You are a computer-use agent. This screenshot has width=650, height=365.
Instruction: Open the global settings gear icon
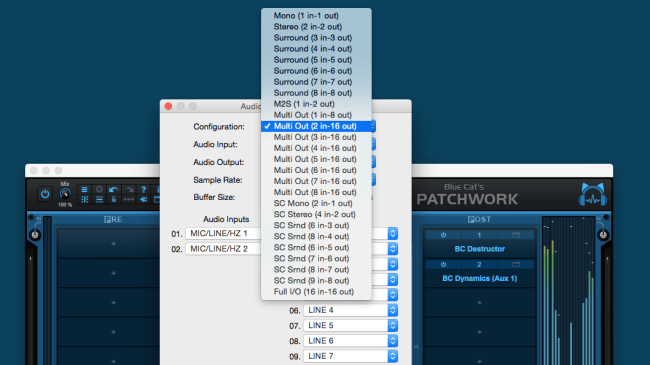(x=99, y=190)
